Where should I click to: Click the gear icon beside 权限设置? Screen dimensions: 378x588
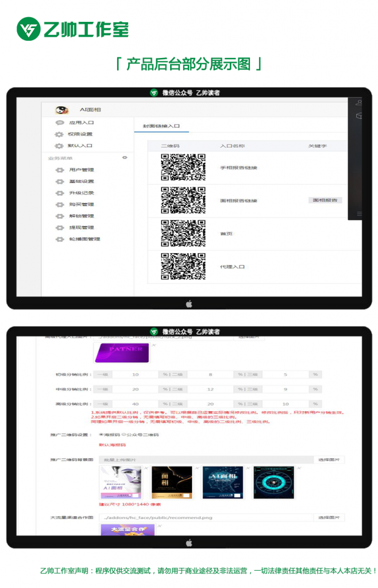(59, 134)
